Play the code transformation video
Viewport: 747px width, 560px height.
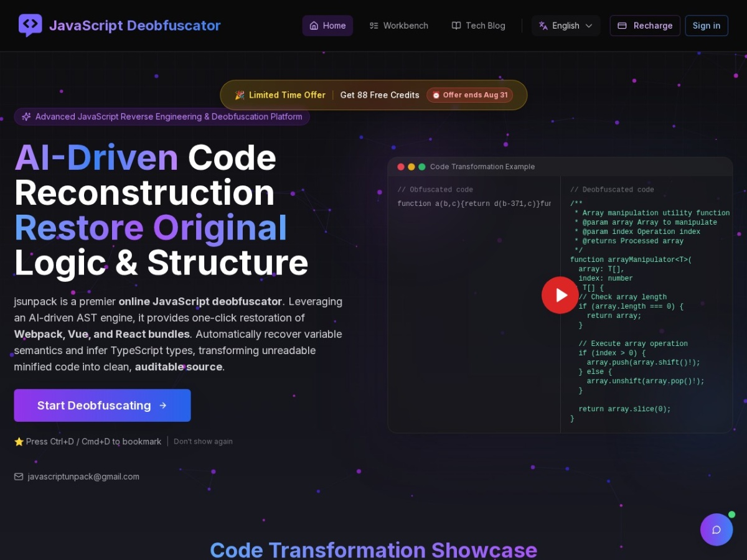560,295
